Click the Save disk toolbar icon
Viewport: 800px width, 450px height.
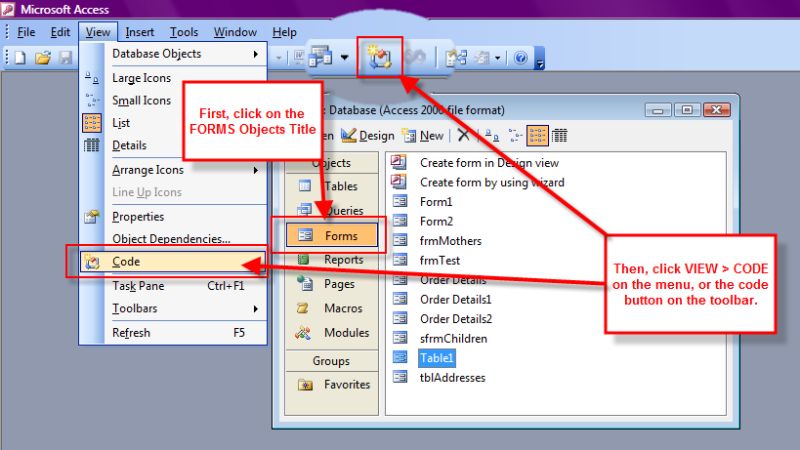[x=66, y=58]
